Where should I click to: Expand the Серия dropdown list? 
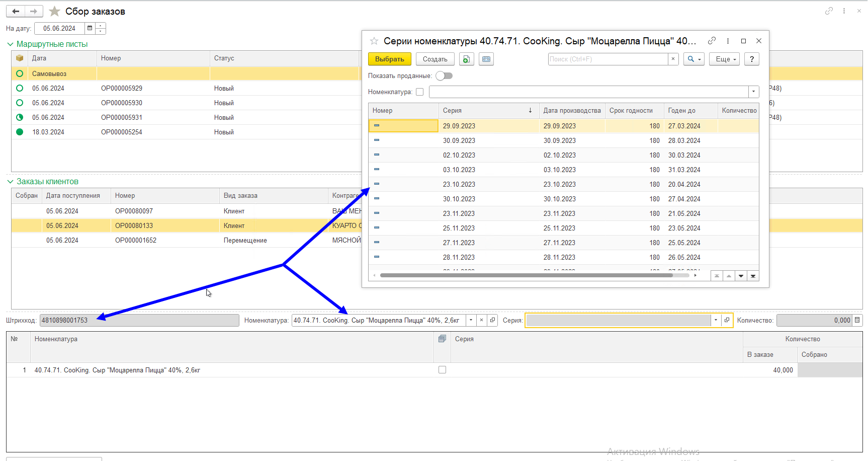coord(716,320)
